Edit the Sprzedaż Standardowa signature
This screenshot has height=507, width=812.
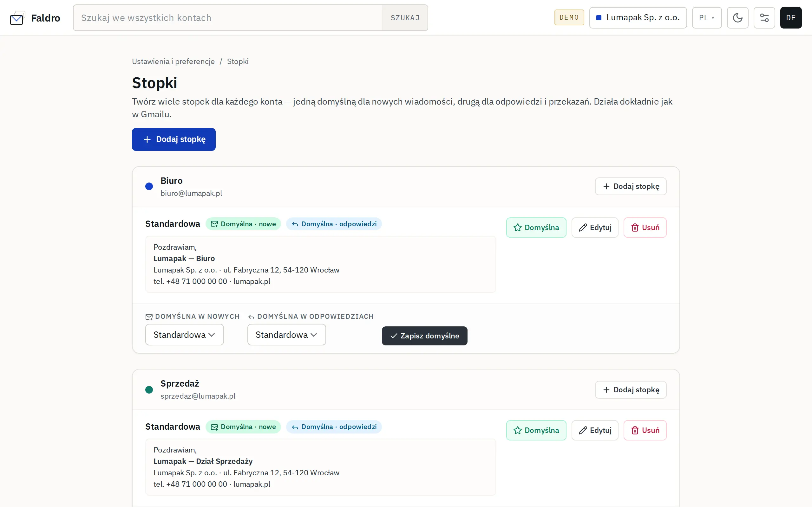(595, 430)
